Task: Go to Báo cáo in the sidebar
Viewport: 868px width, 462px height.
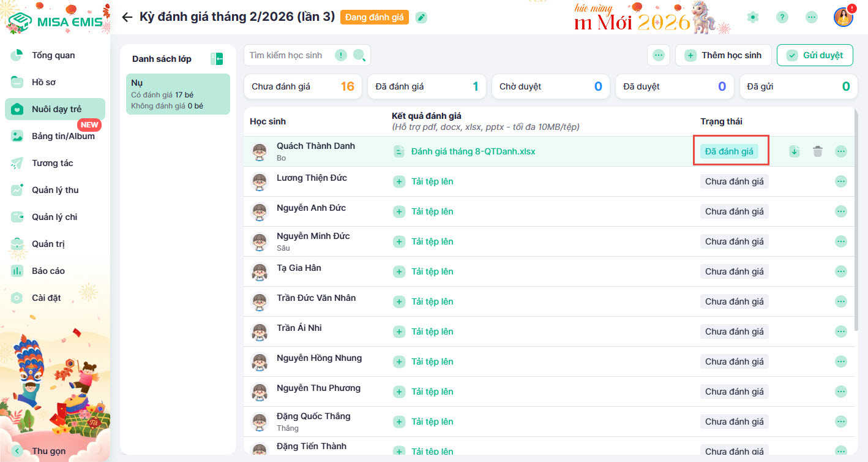Action: (x=48, y=271)
